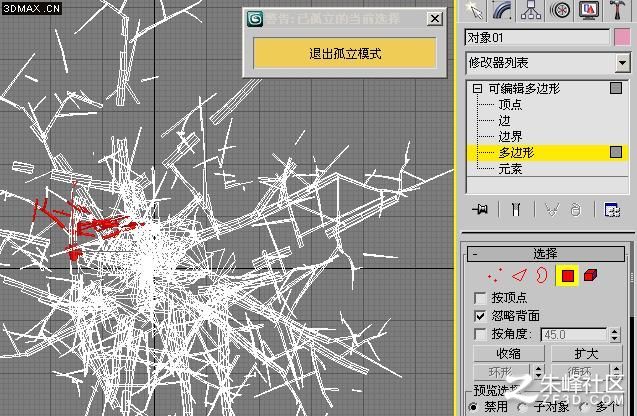Activate Edge selection triangle icon
The width and height of the screenshot is (637, 416).
click(x=519, y=276)
